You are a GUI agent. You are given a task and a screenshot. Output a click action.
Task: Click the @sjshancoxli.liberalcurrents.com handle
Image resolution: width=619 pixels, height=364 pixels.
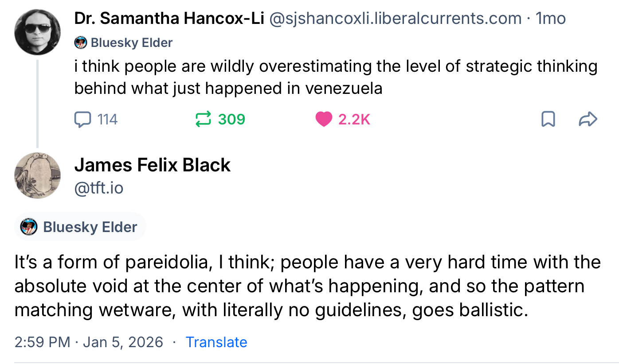(x=395, y=18)
